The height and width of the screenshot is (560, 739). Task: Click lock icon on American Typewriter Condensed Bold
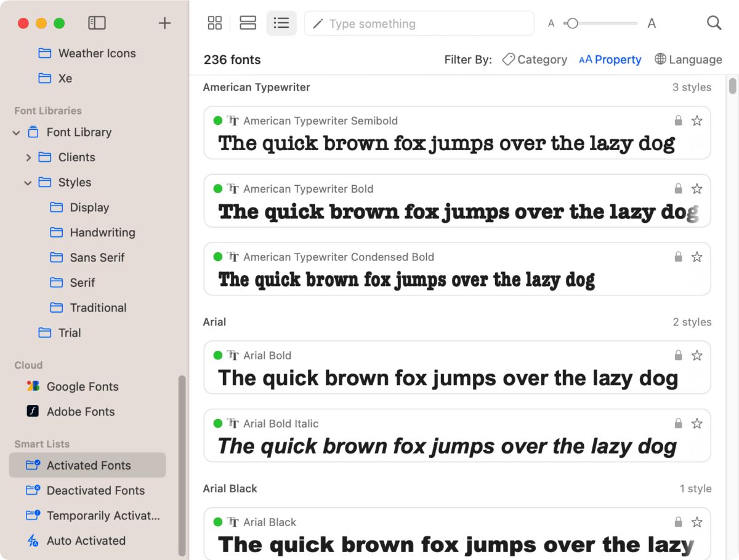point(678,257)
